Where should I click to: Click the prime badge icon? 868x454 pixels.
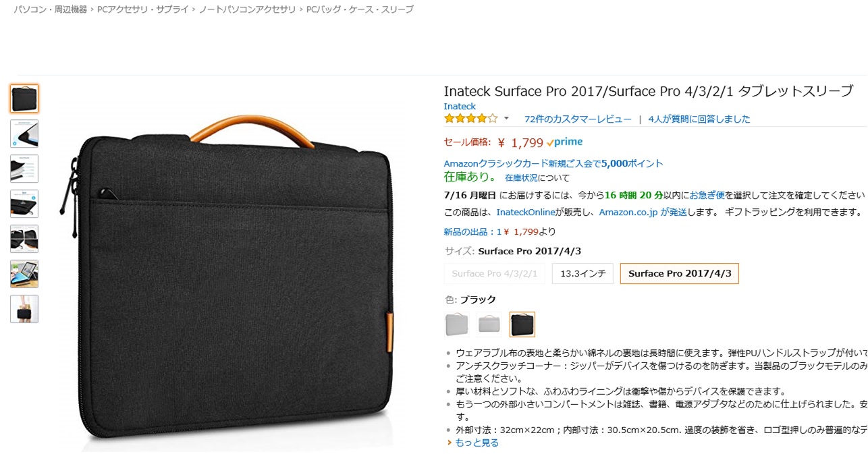click(x=565, y=142)
